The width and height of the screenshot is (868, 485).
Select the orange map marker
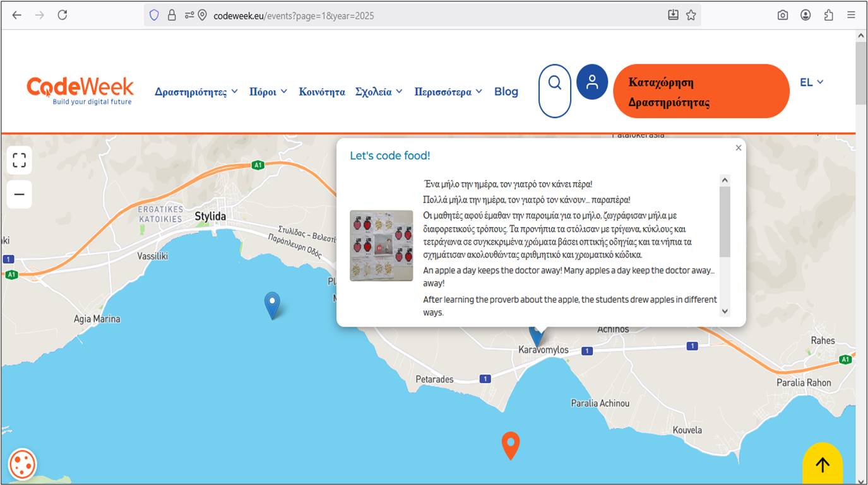510,444
